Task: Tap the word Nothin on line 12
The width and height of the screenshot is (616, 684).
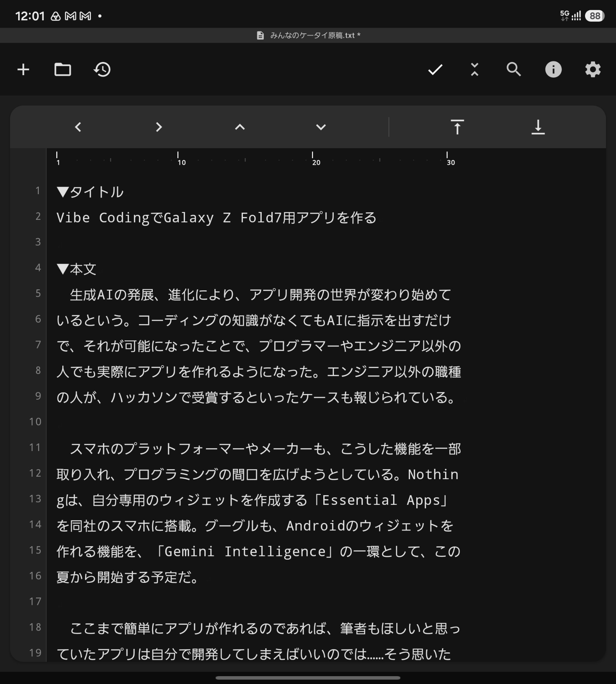Action: pyautogui.click(x=433, y=474)
